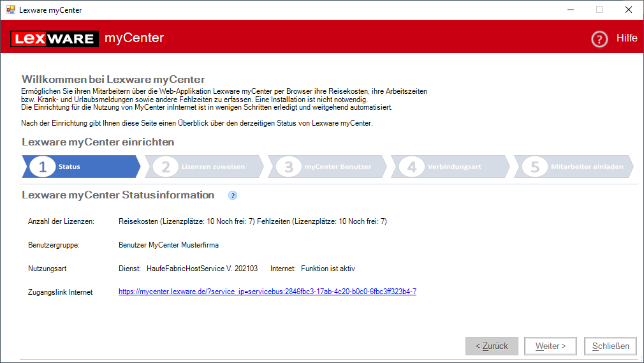Click 'Lexware myCenter Statusinformation' heading

coord(119,195)
